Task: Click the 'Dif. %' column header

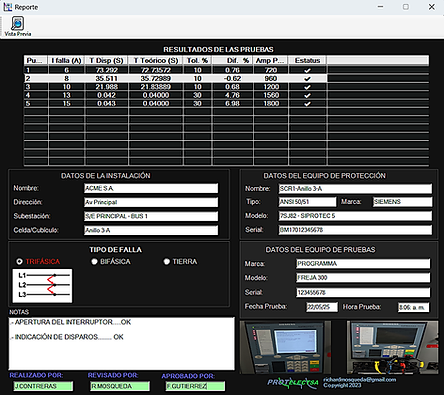Action: tap(233, 60)
